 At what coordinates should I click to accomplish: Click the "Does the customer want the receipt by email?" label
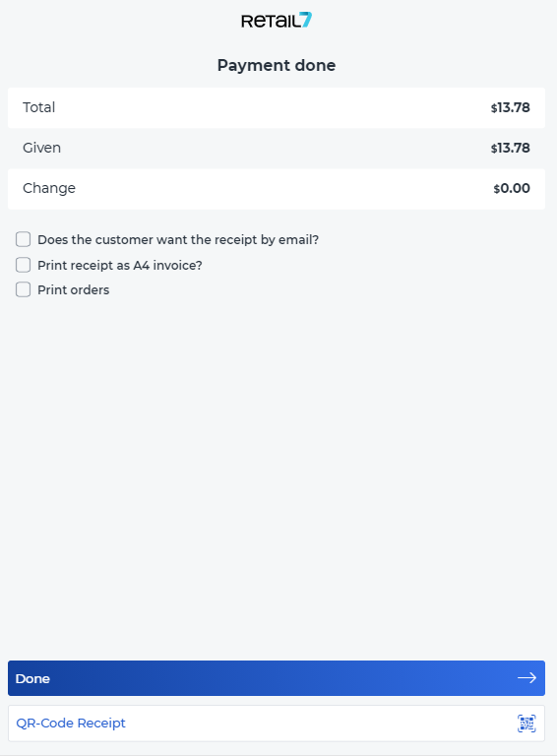(x=178, y=239)
